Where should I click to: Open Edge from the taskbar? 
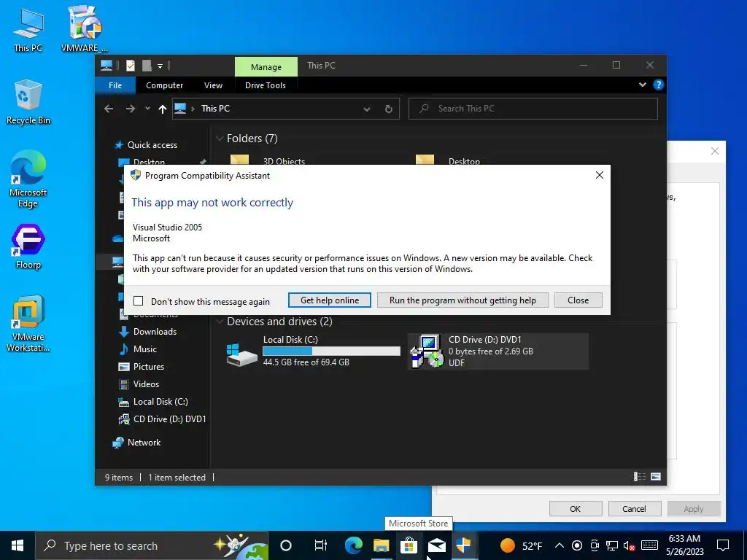tap(353, 545)
